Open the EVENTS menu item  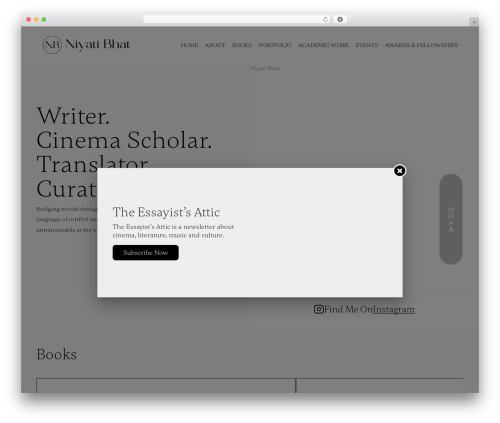click(x=367, y=45)
